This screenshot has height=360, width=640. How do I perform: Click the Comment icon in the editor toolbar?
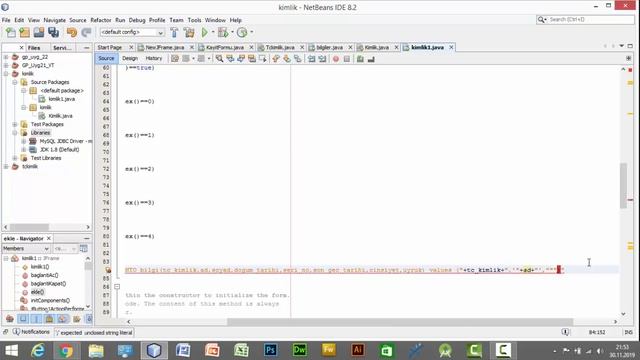(360, 59)
